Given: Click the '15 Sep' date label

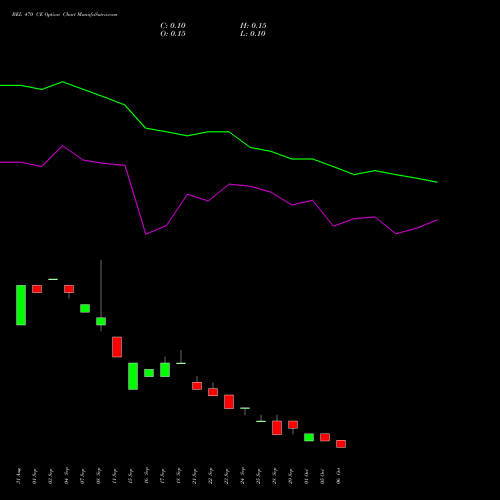Looking at the screenshot, I should click(x=131, y=476).
